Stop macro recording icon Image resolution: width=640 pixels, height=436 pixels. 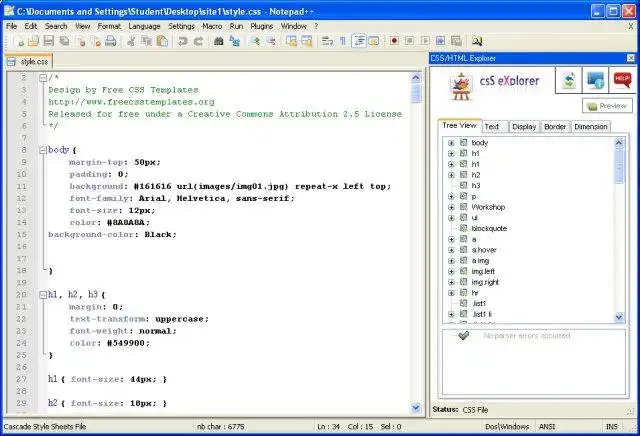pyautogui.click(x=410, y=41)
